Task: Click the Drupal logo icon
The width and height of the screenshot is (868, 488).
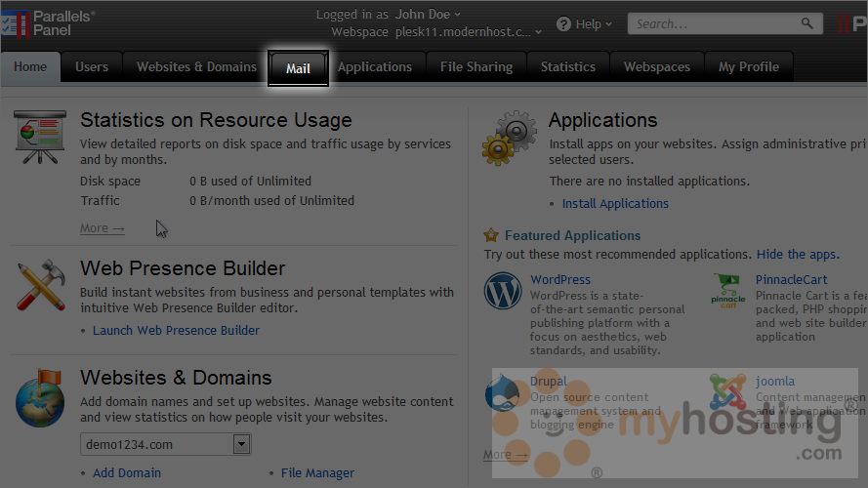Action: 502,392
